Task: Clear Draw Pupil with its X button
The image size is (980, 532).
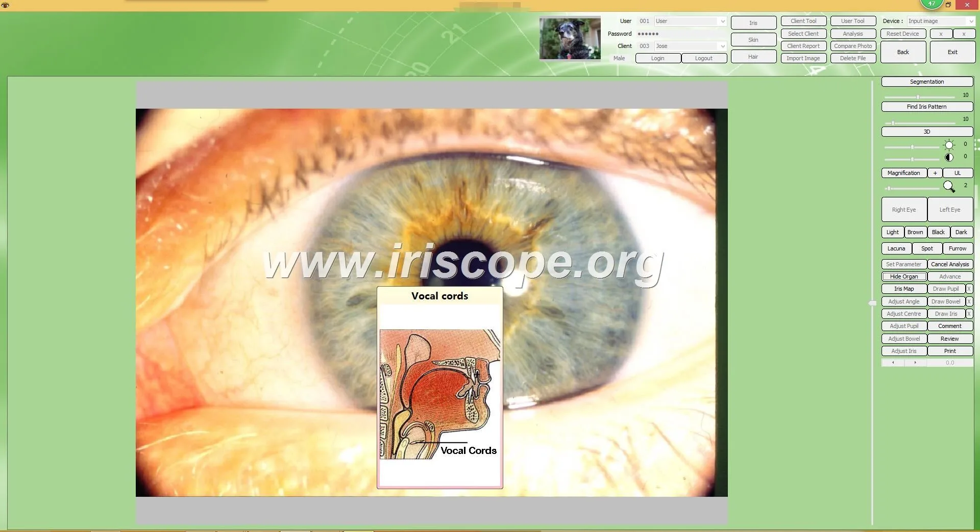Action: pyautogui.click(x=969, y=289)
